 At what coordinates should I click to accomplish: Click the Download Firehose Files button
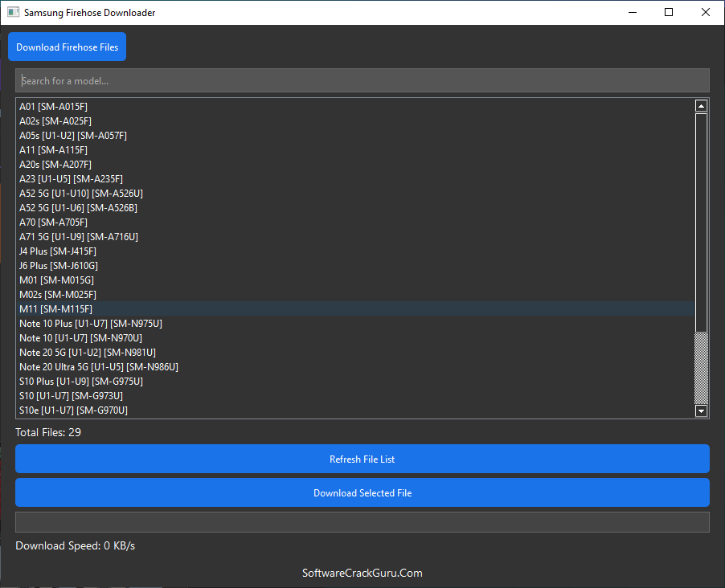pos(67,47)
